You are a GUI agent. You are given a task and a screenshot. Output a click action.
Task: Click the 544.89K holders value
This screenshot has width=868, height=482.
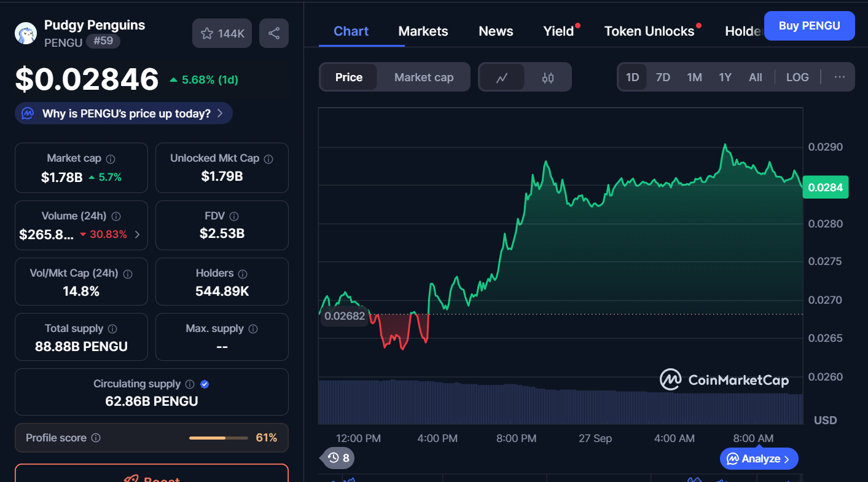(x=222, y=291)
